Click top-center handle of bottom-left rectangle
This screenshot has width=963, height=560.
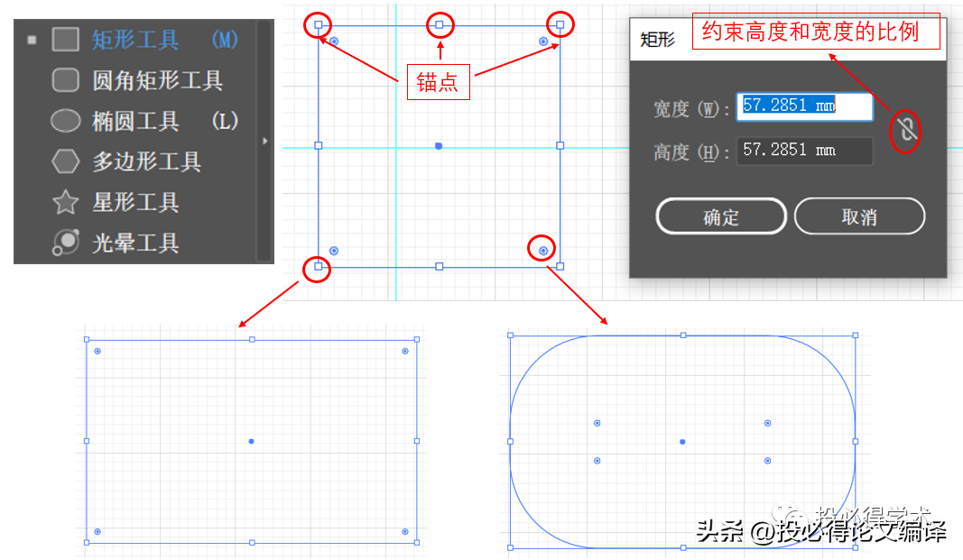(x=252, y=339)
